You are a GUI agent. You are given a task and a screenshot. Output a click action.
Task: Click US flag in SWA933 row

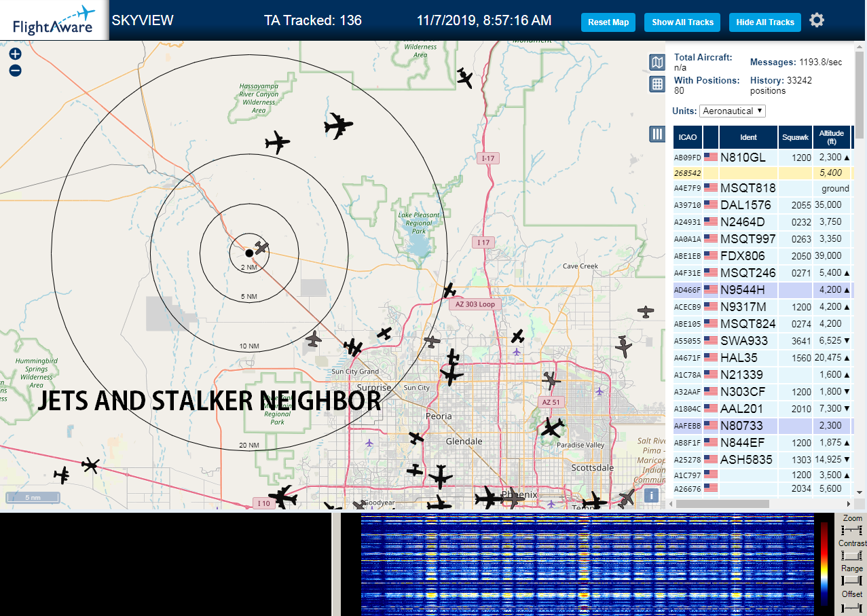711,340
